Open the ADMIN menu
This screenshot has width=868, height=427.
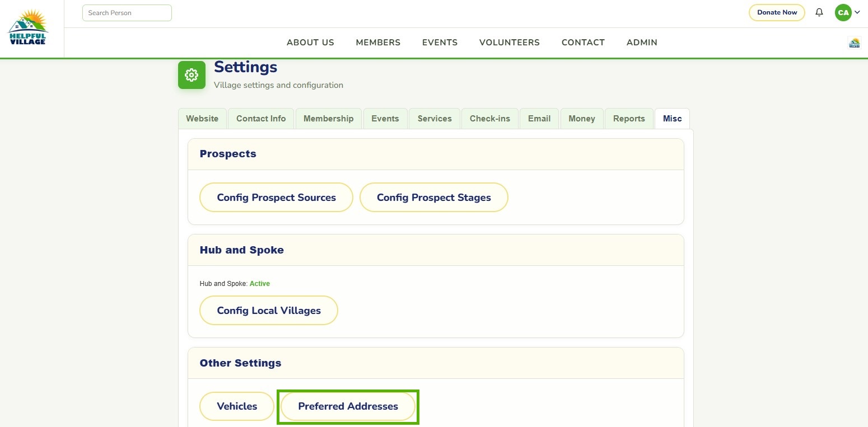(x=642, y=43)
